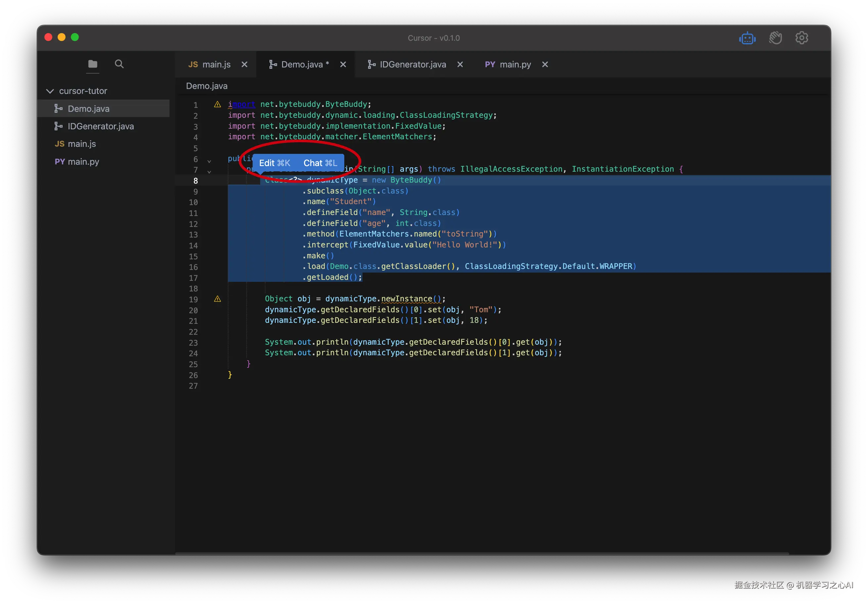Fold the main method at line 7

tap(209, 172)
